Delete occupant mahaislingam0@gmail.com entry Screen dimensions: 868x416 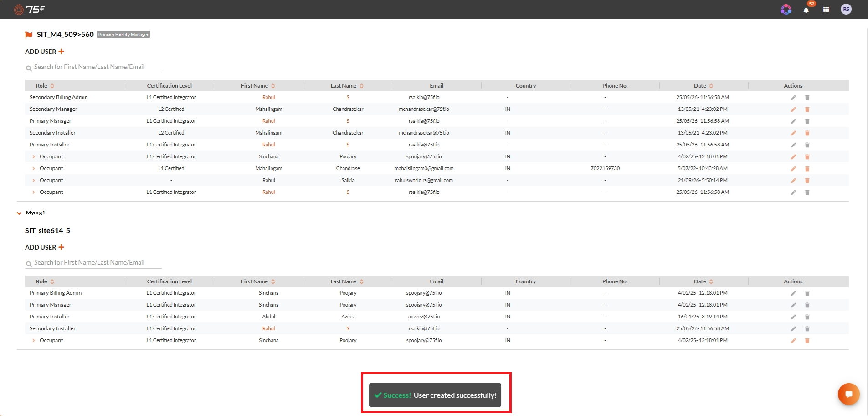pos(807,169)
